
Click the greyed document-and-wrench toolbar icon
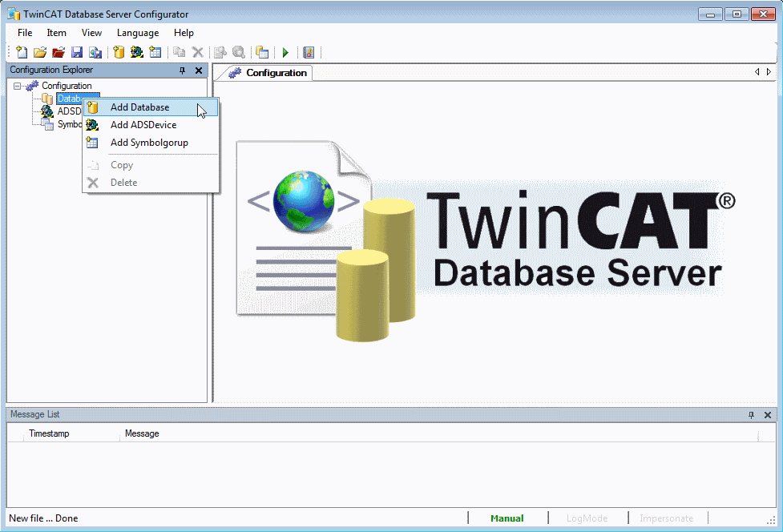click(220, 52)
